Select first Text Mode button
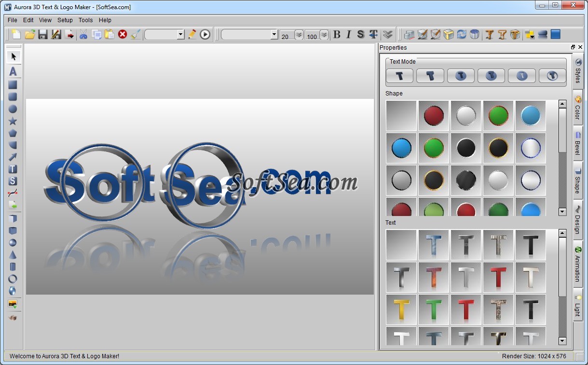Viewport: 588px width, 365px height. tap(400, 76)
